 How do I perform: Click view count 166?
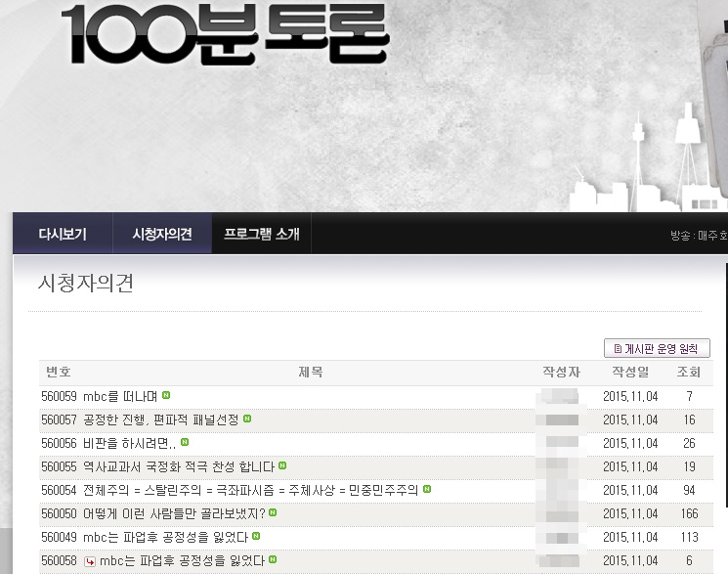click(689, 513)
